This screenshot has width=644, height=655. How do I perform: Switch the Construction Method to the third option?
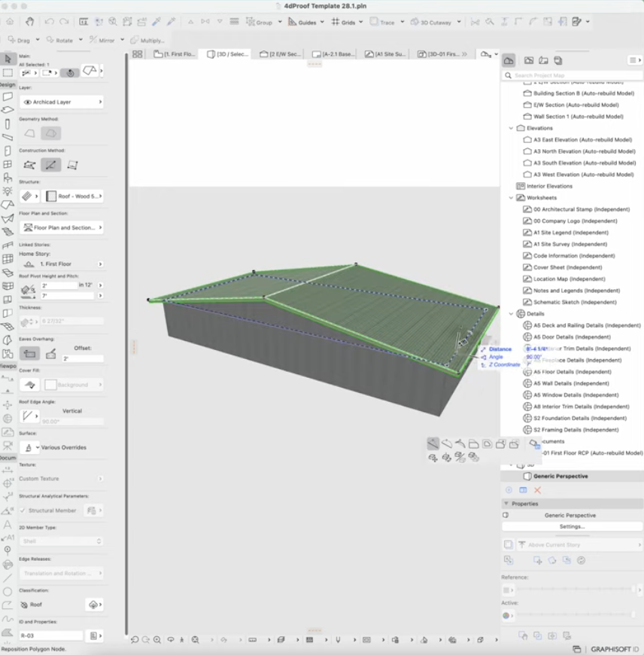click(x=71, y=165)
